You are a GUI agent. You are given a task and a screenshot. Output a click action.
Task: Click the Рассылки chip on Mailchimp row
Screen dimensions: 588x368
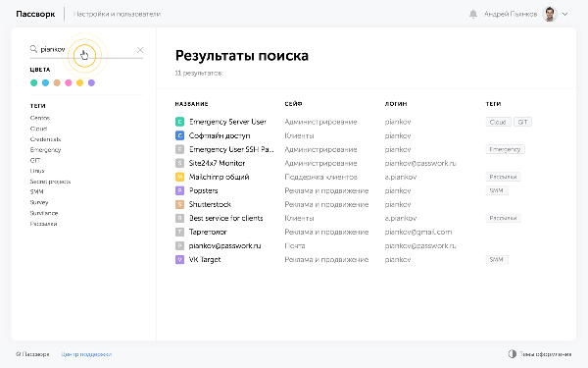(x=503, y=177)
